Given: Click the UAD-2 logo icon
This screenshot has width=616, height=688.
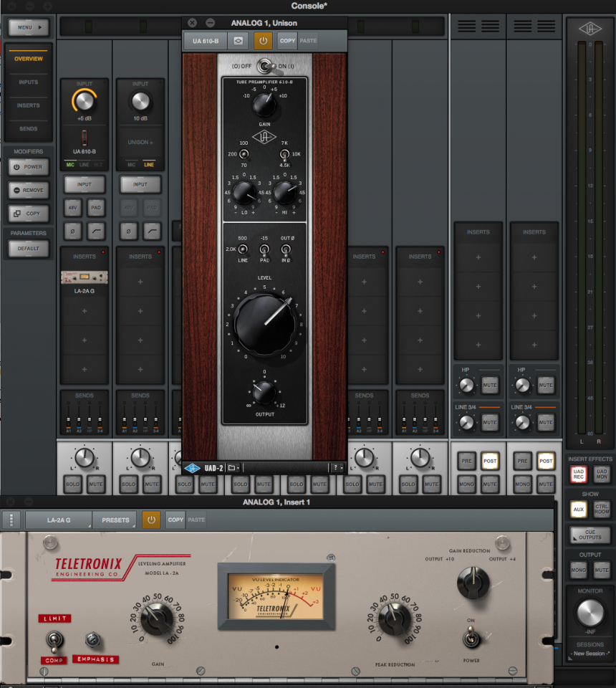Looking at the screenshot, I should click(192, 468).
